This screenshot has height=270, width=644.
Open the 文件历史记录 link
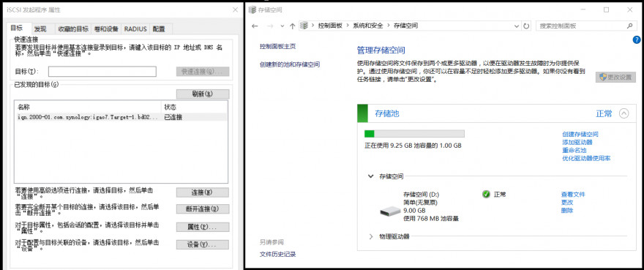point(277,255)
